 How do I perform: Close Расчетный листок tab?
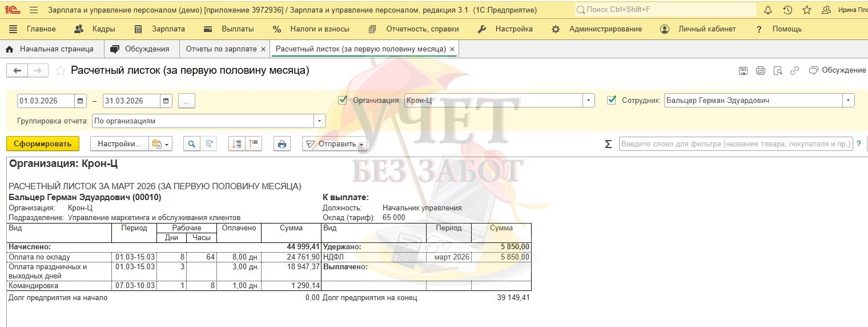[452, 50]
